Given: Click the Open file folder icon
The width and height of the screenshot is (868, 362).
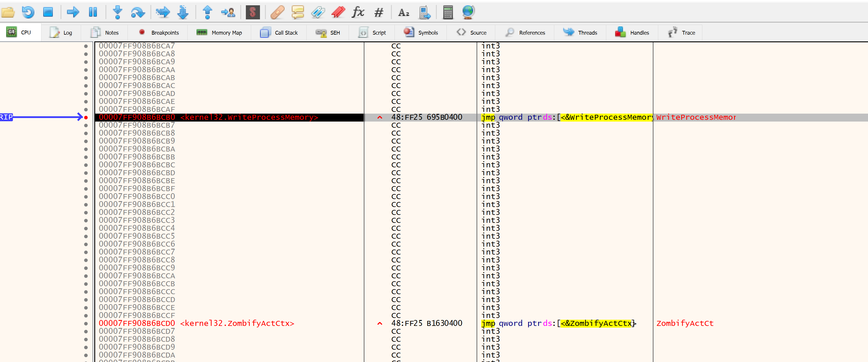Looking at the screenshot, I should pos(8,12).
